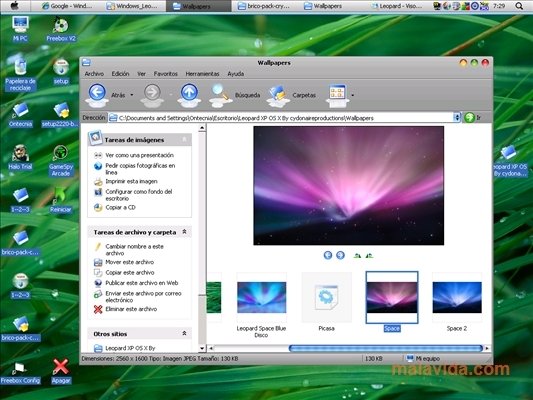Screen dimensions: 533x400
Task: Collapse Tareas de archivo y carpeta panel
Action: (x=184, y=232)
